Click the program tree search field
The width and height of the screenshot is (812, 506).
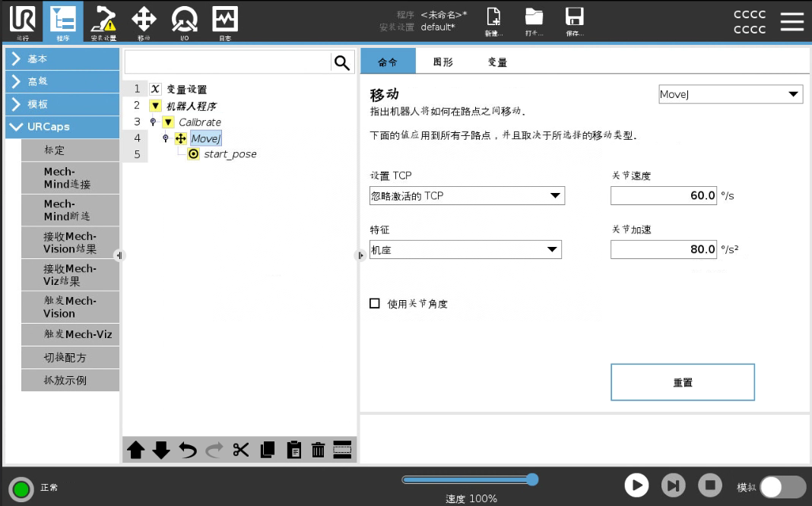227,62
